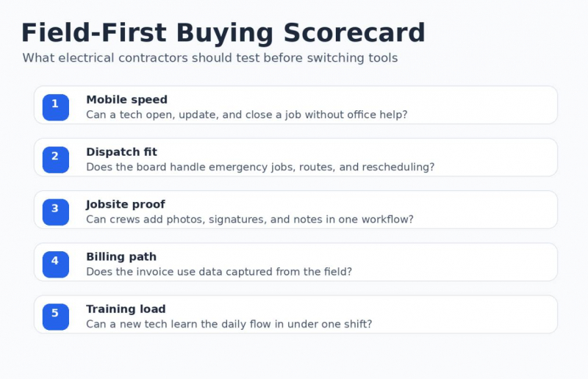Select the Billing path heading
588x379 pixels.
121,257
